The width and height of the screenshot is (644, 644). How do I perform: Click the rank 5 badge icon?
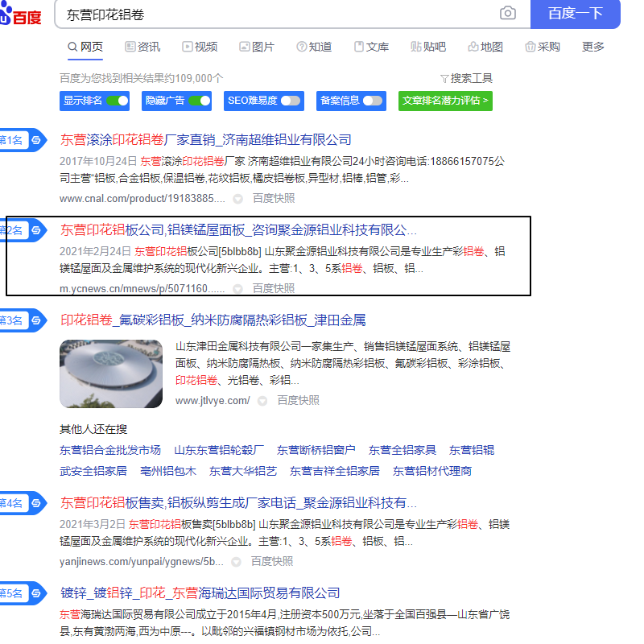[x=36, y=593]
